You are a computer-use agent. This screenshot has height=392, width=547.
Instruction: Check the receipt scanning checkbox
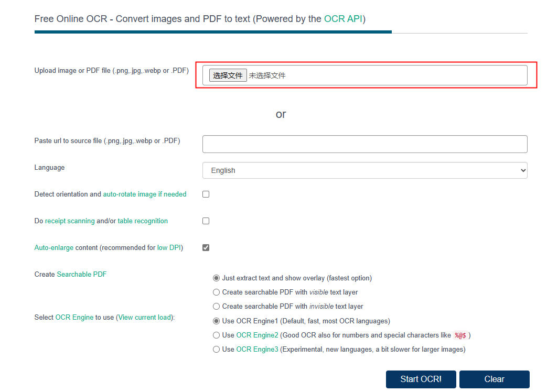click(x=206, y=221)
